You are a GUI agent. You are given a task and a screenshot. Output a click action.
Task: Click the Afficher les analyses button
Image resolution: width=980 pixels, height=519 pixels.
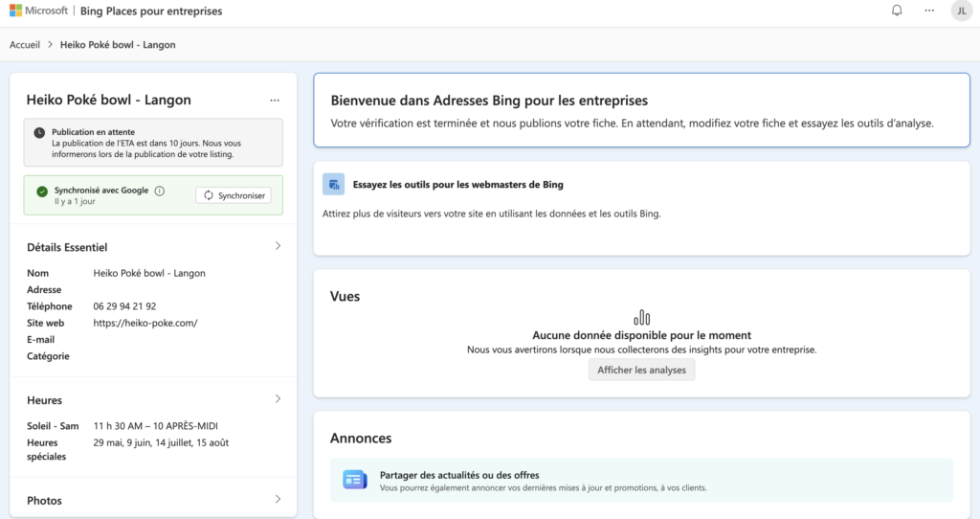[x=641, y=370]
